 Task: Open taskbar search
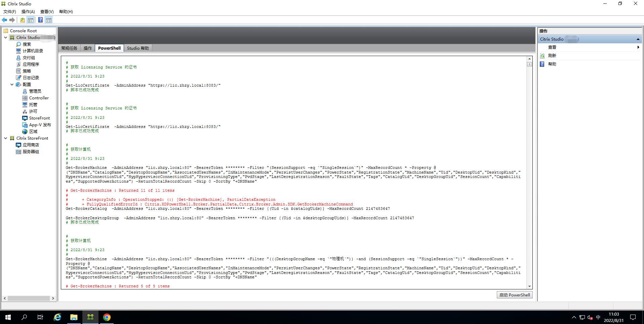click(24, 317)
